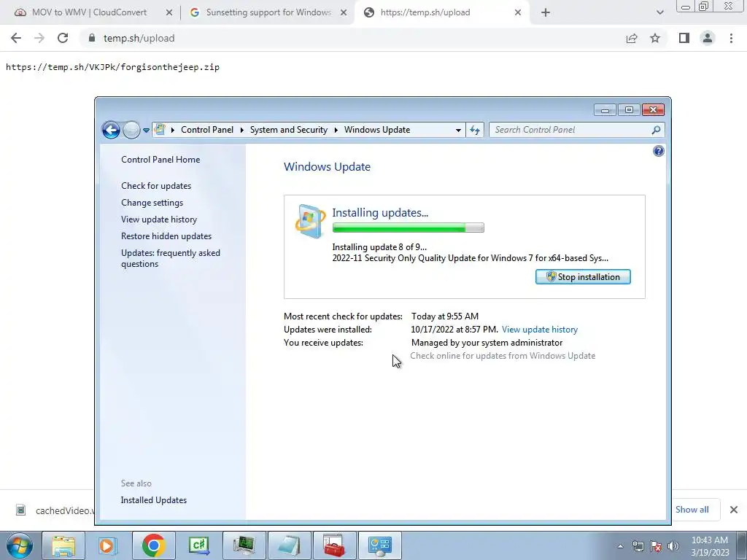The width and height of the screenshot is (747, 560).
Task: Open a new Chrome tab
Action: (546, 13)
